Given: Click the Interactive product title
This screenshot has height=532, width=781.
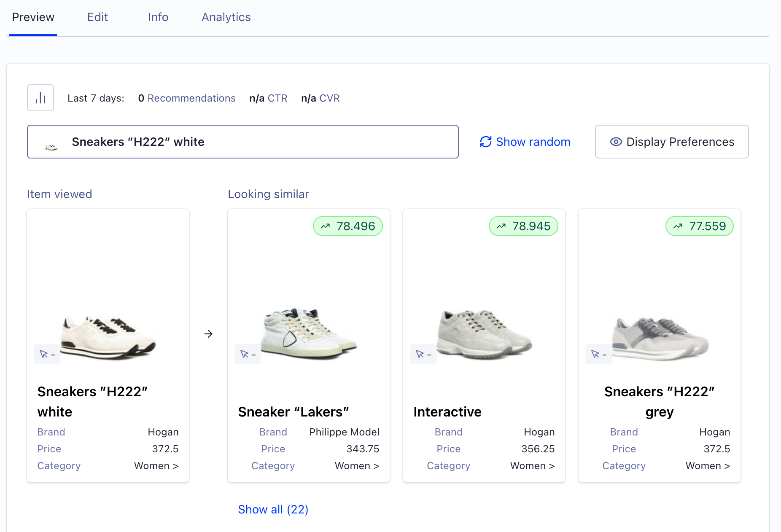Looking at the screenshot, I should [447, 412].
